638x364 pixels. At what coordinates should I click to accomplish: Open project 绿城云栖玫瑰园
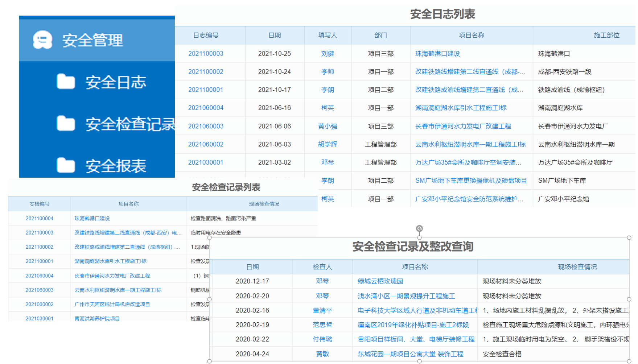point(380,281)
